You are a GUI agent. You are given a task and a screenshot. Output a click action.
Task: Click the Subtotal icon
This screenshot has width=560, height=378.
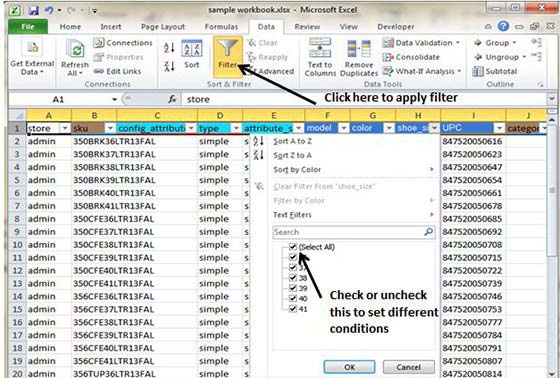478,71
